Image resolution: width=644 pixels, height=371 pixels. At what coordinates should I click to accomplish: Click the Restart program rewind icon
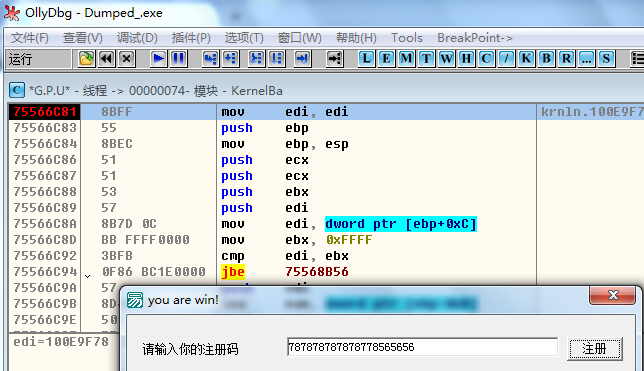106,59
